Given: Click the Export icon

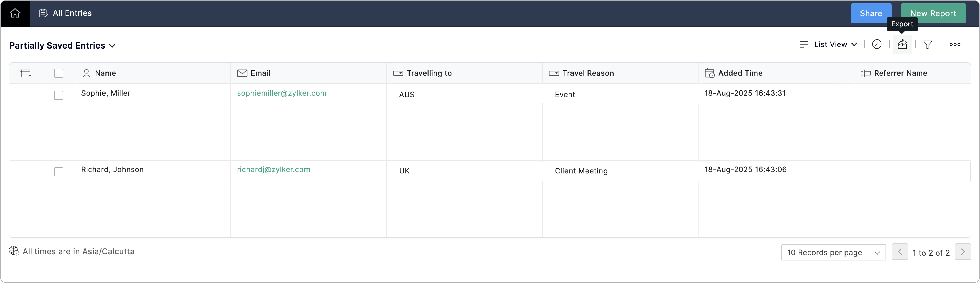Looking at the screenshot, I should [x=902, y=45].
